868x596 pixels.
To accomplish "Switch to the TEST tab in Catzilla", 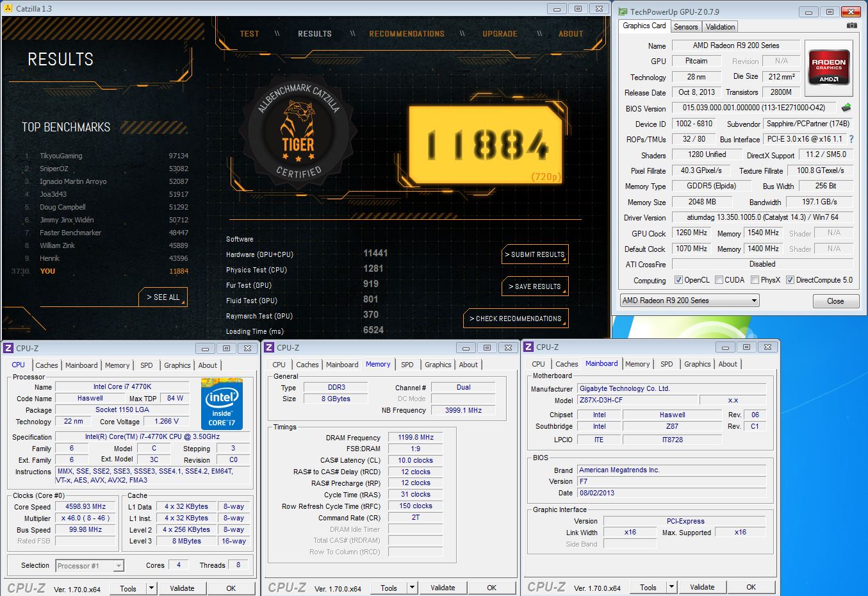I will click(x=249, y=34).
